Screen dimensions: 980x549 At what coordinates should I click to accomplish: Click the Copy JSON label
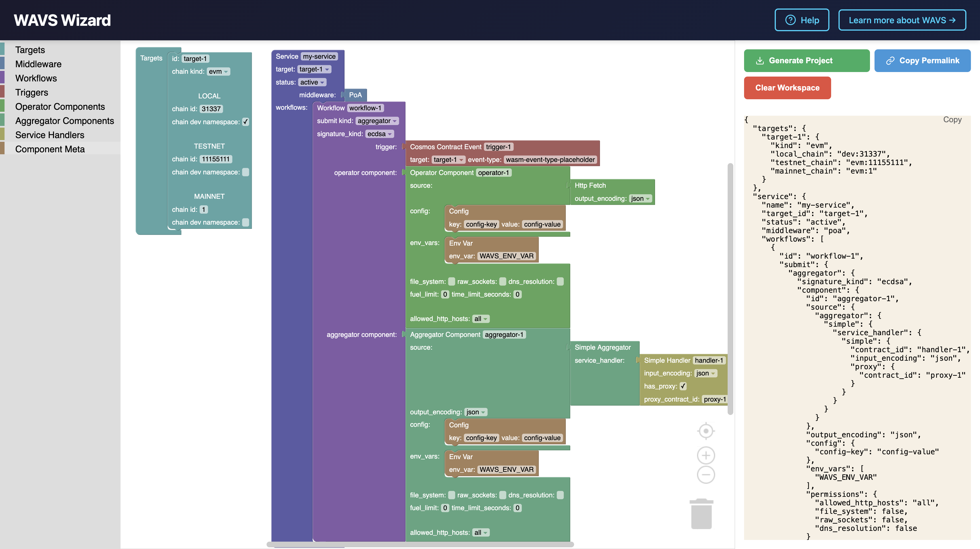tap(952, 119)
